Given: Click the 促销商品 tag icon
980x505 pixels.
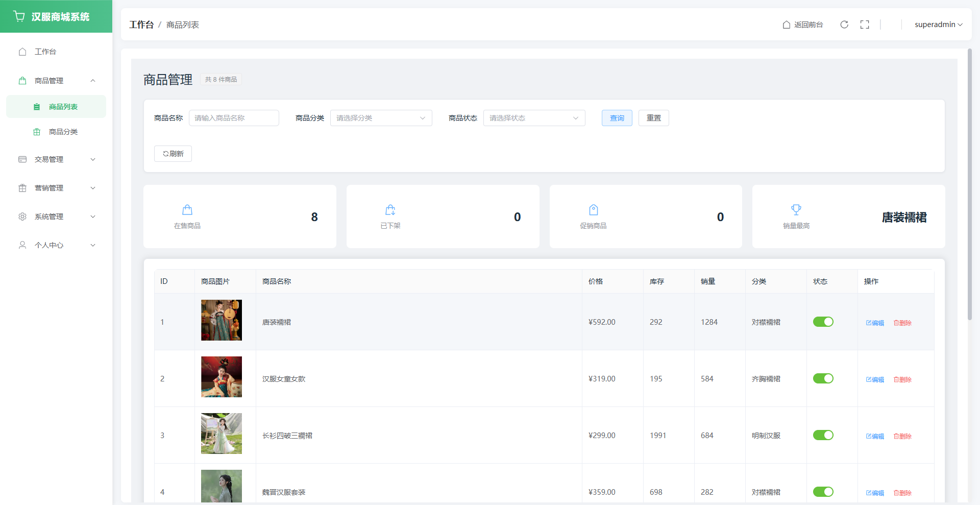Looking at the screenshot, I should click(x=593, y=210).
